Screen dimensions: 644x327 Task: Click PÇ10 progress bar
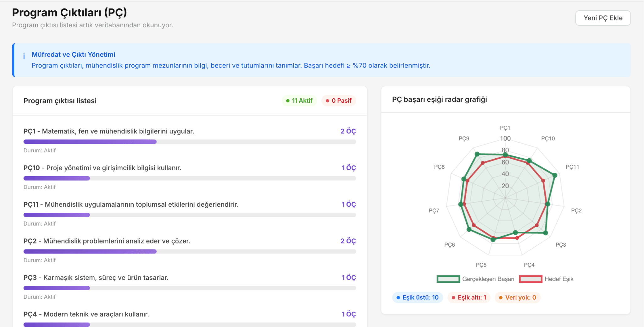pos(190,178)
